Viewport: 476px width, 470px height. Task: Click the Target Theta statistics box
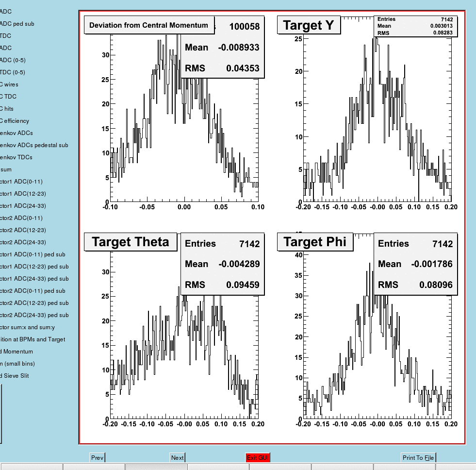[222, 264]
